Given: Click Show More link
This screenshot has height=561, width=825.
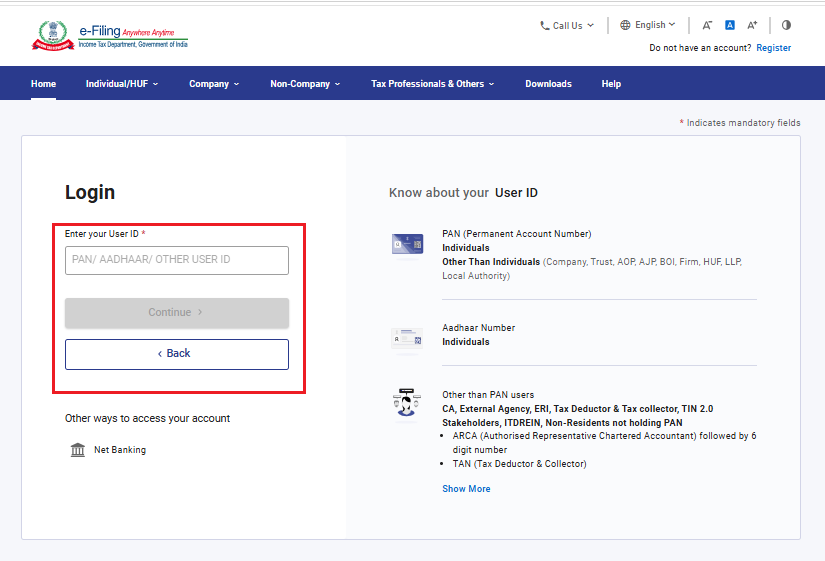Looking at the screenshot, I should pos(466,488).
